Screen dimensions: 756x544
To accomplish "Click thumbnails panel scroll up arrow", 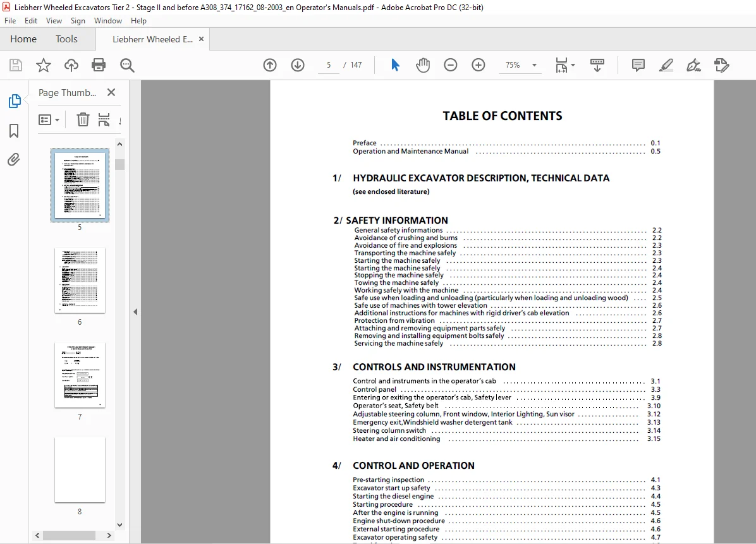I will [119, 144].
